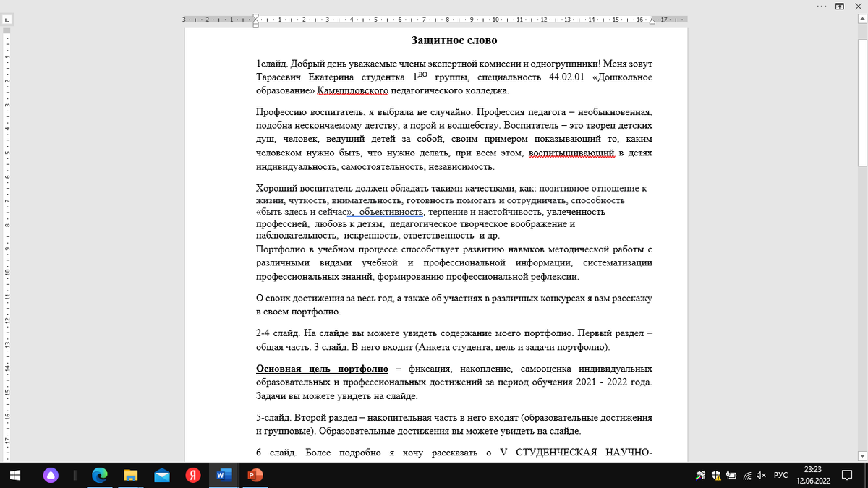Image resolution: width=868 pixels, height=488 pixels.
Task: Click the word "Портфолио" starting fourth paragraph
Action: point(280,249)
